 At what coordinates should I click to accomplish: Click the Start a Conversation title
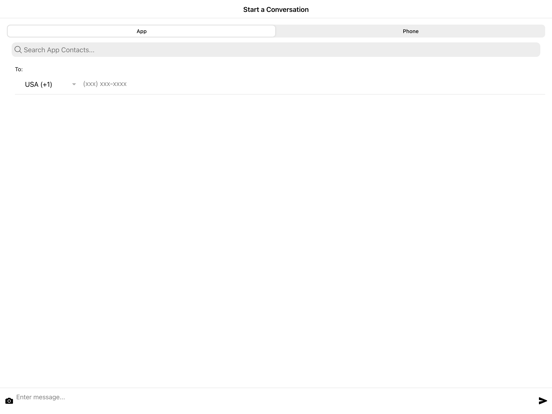pos(276,10)
